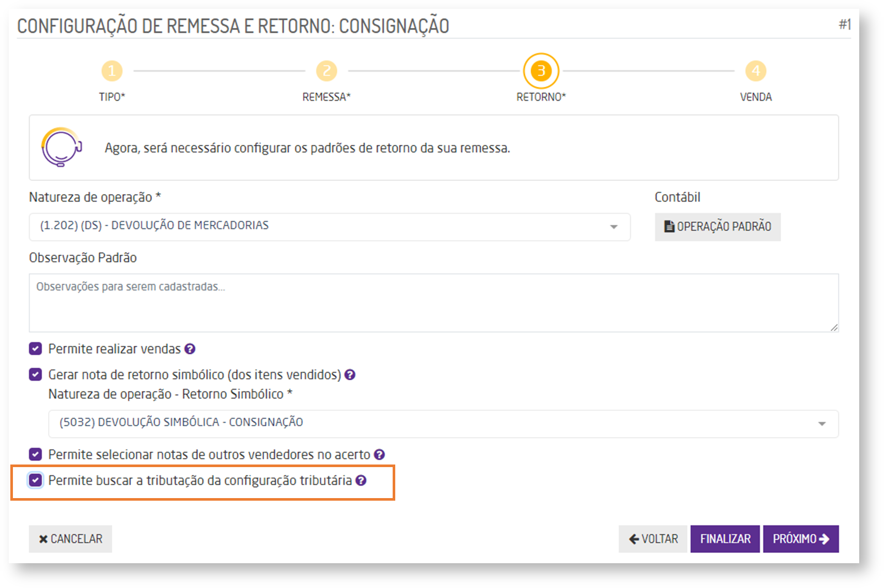This screenshot has width=884, height=588.
Task: Disable Permite buscar a tributação checkbox
Action: [x=36, y=481]
